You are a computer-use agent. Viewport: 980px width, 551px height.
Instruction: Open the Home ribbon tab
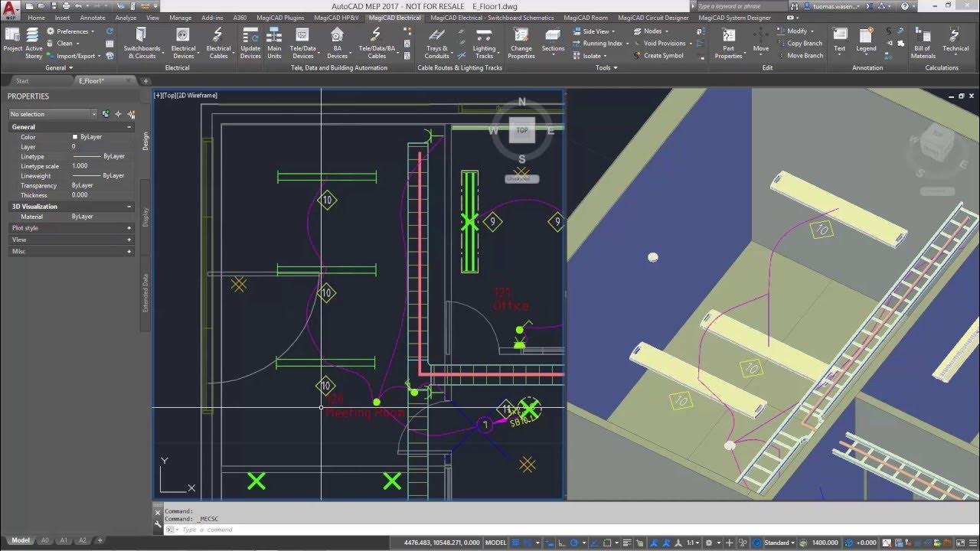coord(36,18)
